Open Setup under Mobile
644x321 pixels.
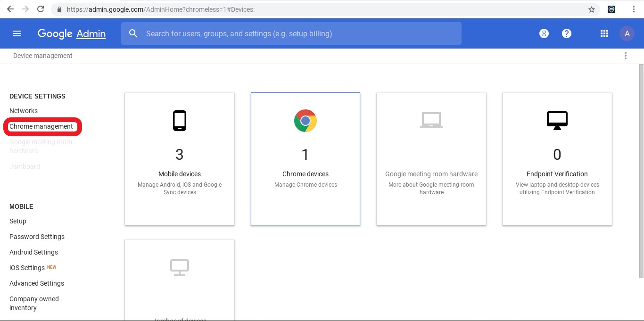point(18,221)
